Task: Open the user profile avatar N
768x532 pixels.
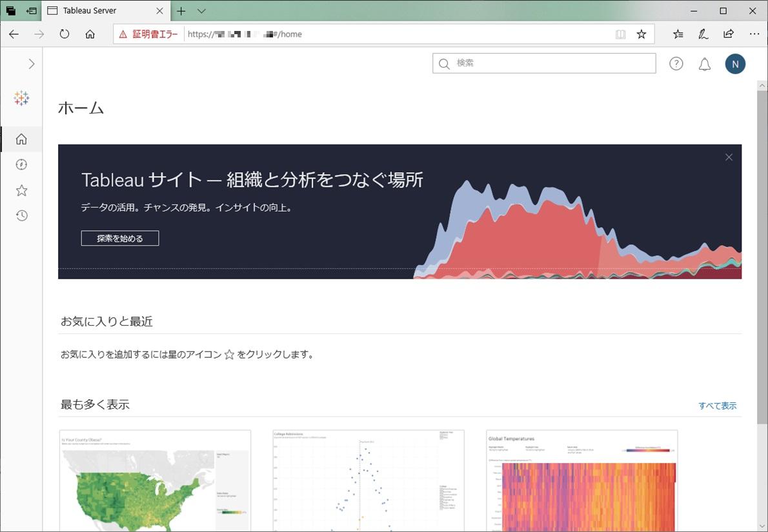Action: point(734,64)
